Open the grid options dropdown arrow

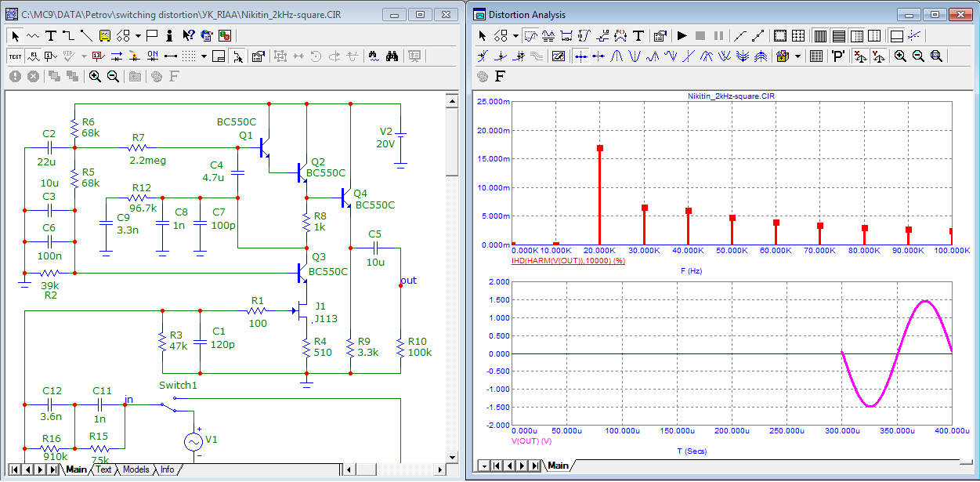204,56
